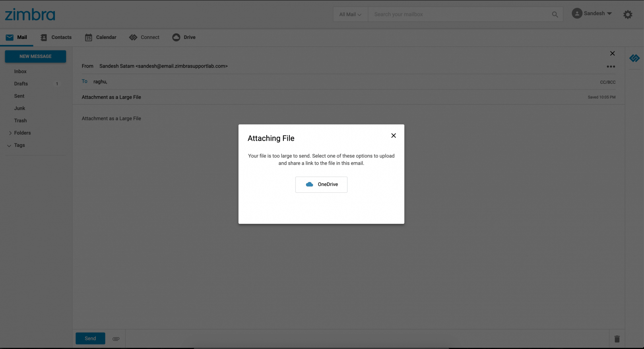Focus the Search your mailbox field

[459, 14]
